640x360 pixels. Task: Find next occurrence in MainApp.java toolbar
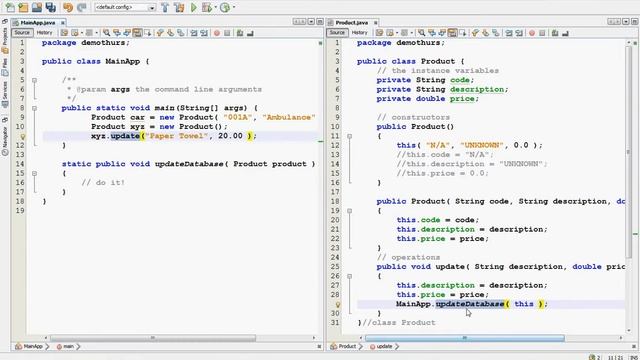pos(127,33)
